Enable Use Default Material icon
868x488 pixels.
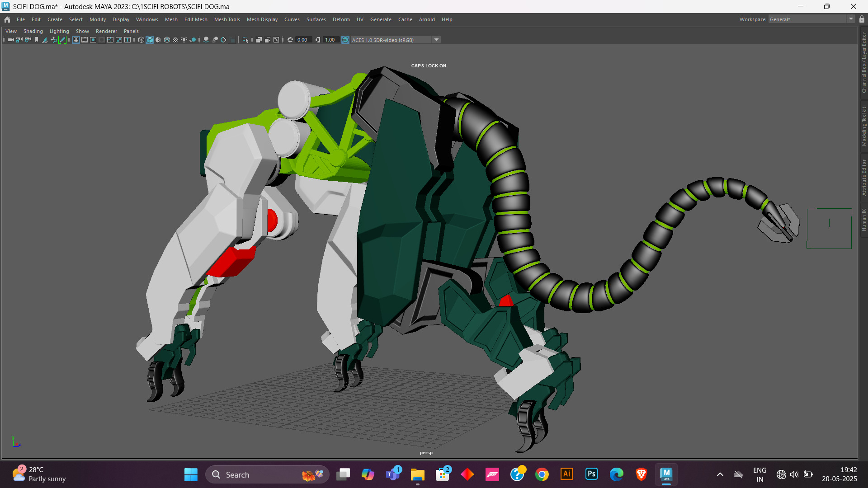158,40
